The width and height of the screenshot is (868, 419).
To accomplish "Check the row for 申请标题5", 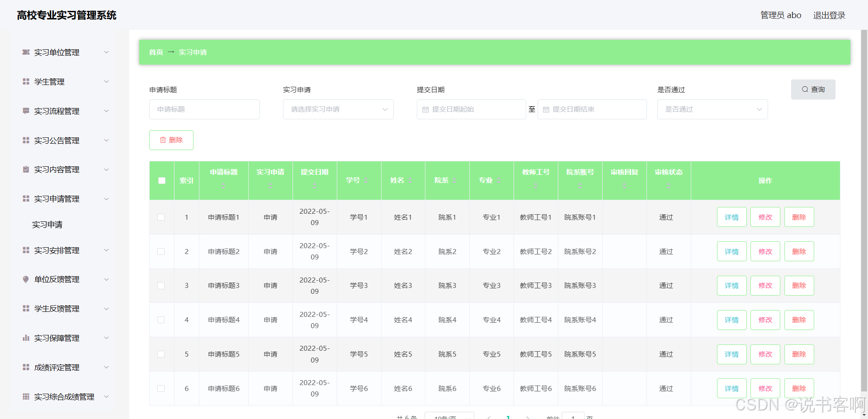I will [161, 354].
